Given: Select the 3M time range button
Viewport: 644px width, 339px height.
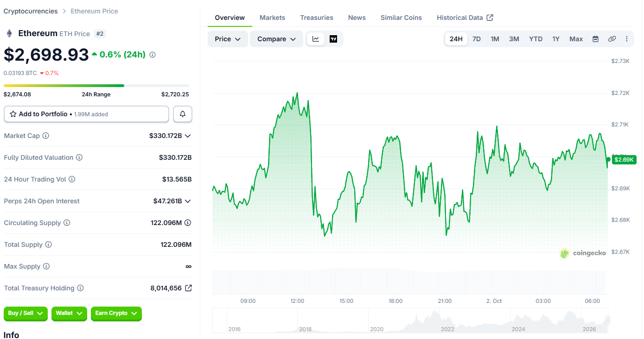Looking at the screenshot, I should click(514, 39).
